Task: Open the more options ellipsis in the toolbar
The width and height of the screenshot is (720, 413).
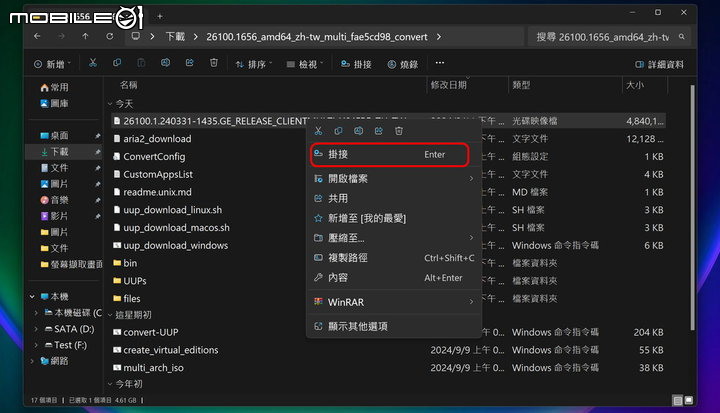Action: (x=439, y=63)
